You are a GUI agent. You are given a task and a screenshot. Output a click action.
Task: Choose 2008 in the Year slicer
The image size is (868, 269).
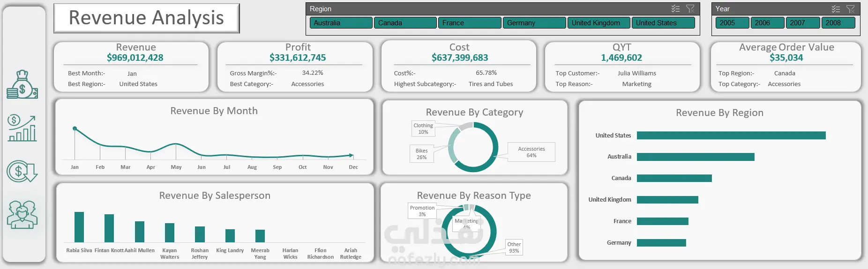(x=838, y=23)
